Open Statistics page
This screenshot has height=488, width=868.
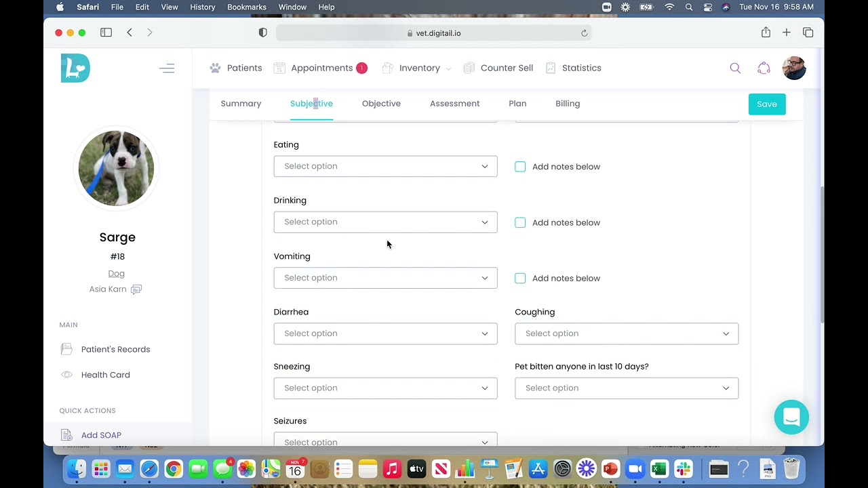[x=574, y=68]
